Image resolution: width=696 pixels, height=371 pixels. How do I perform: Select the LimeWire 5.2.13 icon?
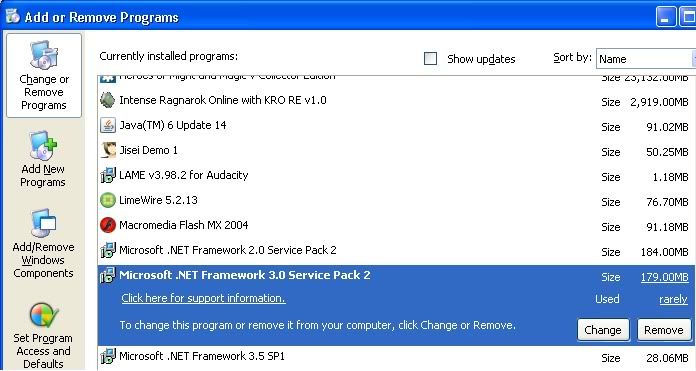pos(107,200)
